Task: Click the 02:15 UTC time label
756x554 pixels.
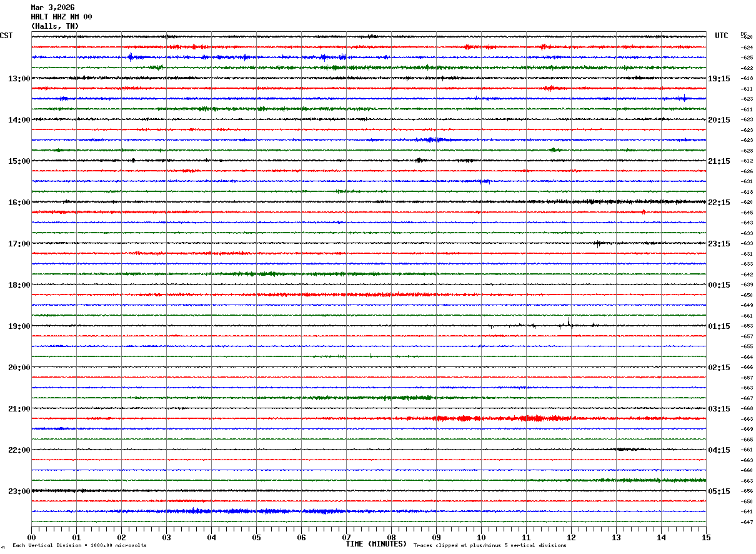Action: 719,368
